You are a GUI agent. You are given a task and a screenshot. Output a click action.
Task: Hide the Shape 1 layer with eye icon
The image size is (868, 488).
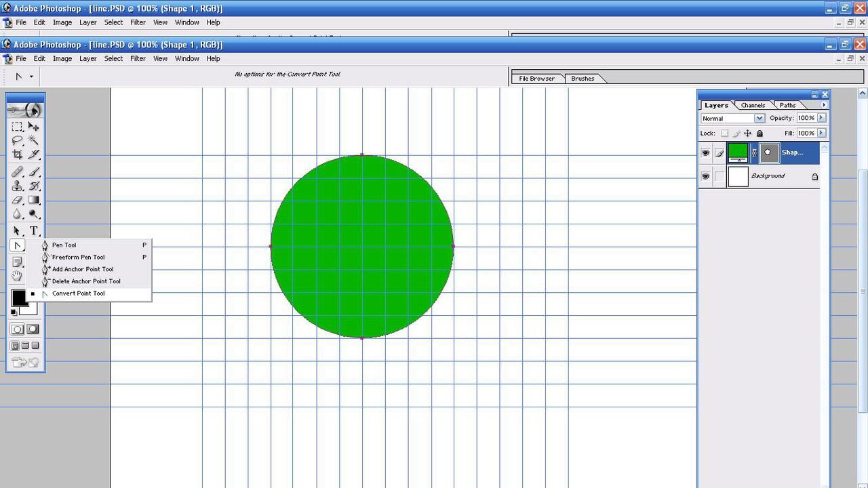click(x=705, y=152)
